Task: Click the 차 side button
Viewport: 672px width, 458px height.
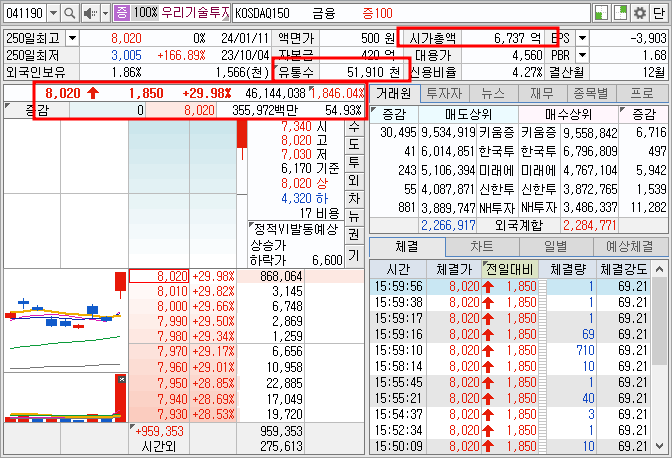Action: tap(354, 198)
